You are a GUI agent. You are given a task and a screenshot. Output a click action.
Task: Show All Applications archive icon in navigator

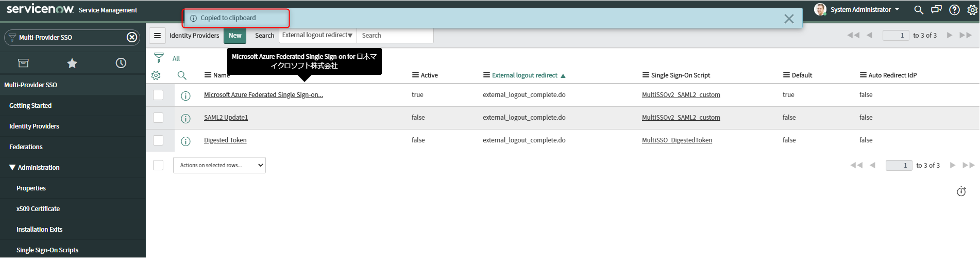[23, 63]
